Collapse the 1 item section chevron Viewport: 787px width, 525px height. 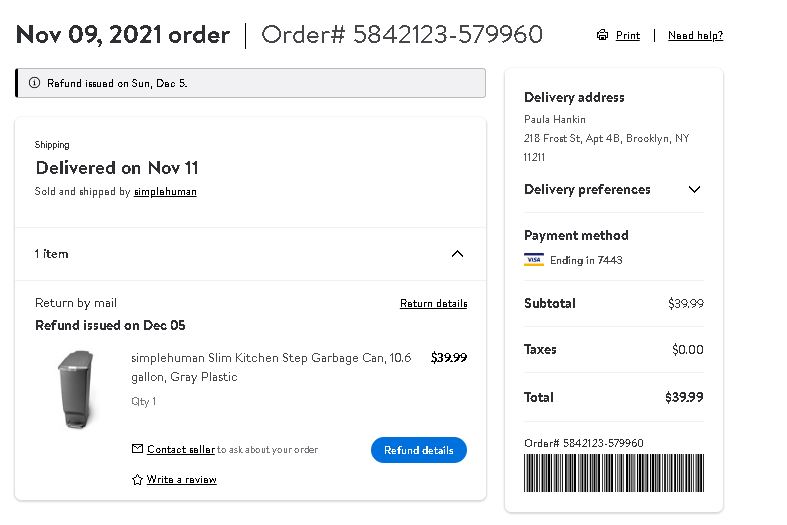tap(457, 254)
